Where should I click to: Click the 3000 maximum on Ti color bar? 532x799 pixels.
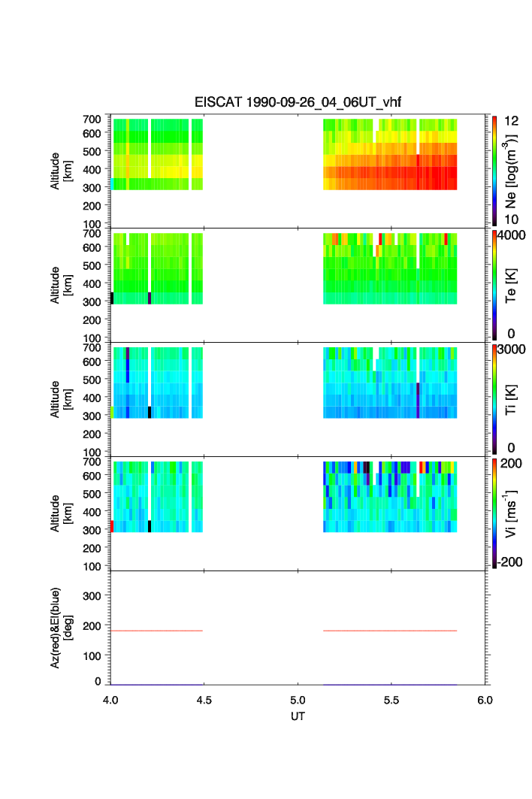(x=512, y=349)
